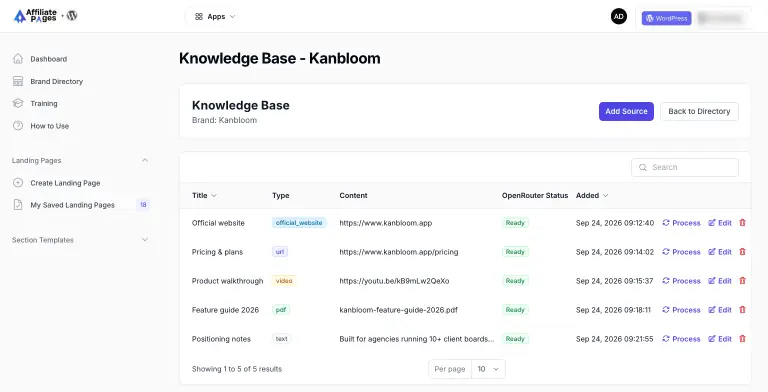Focus the Search input field
Screen dimensions: 768x392
(685, 167)
